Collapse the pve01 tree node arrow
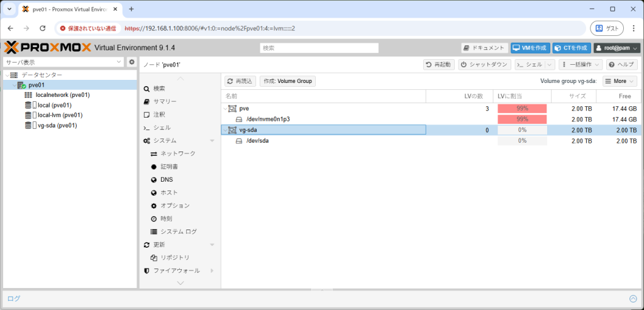This screenshot has width=644, height=310. point(14,85)
